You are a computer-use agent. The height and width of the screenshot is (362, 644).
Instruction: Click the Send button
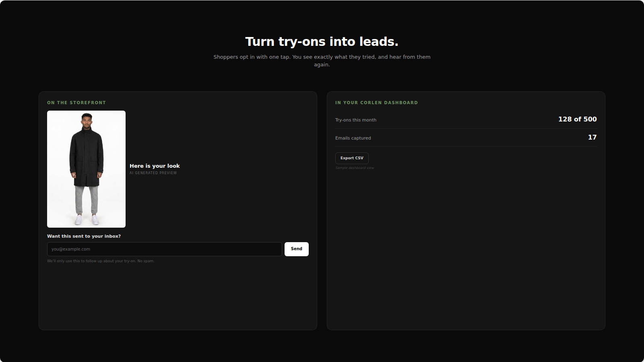click(x=296, y=249)
